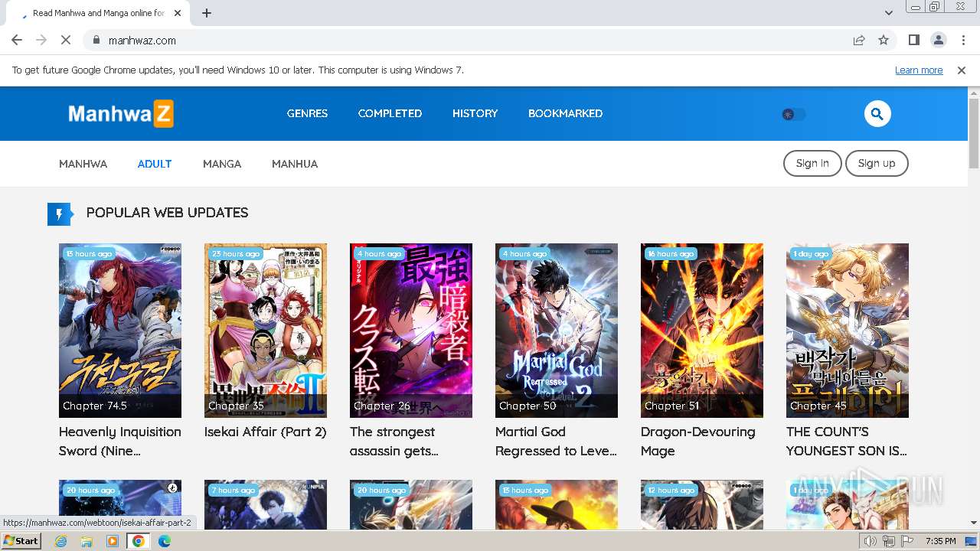Click the Action Center flag tray icon

coord(907,541)
